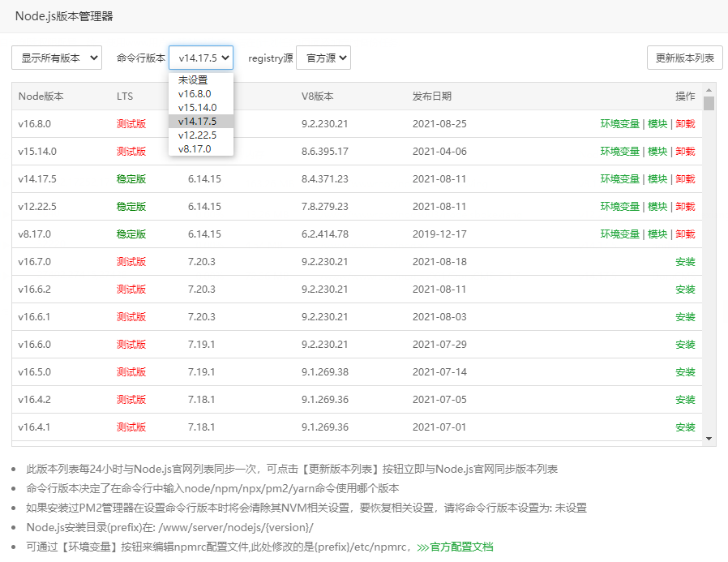Click 安装 for v16.4.2
The width and height of the screenshot is (728, 562).
[x=685, y=400]
